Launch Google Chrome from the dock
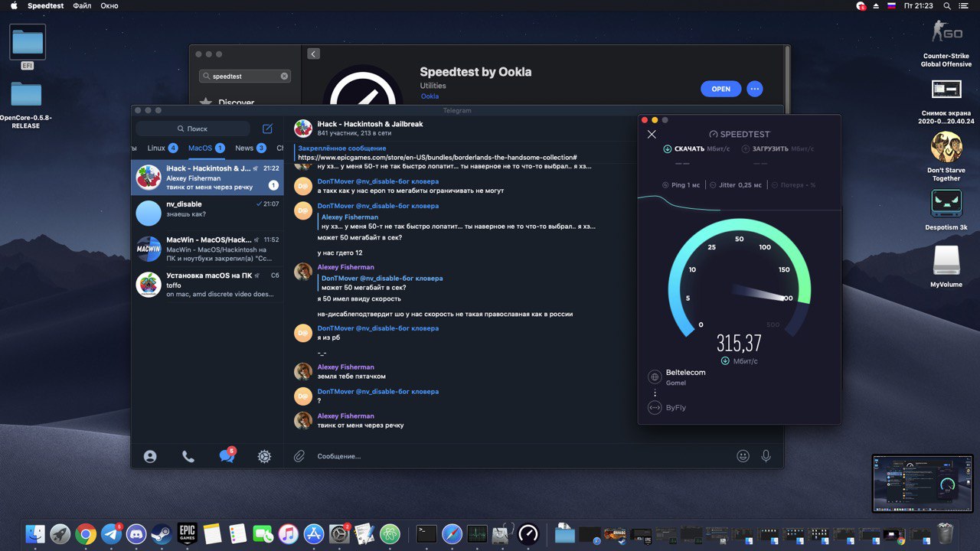The height and width of the screenshot is (551, 980). coord(85,533)
